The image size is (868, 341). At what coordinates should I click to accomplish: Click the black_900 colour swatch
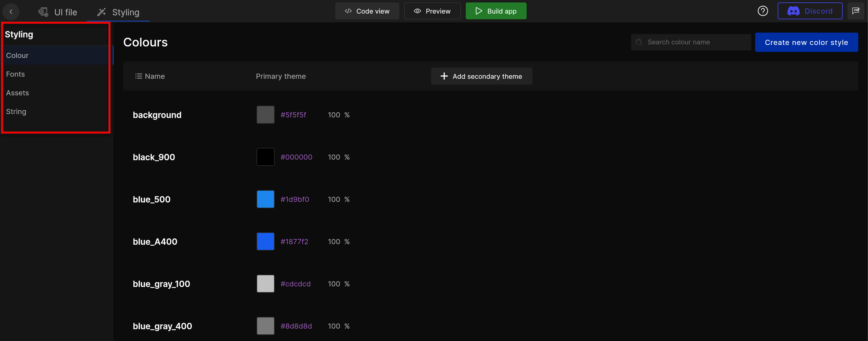click(x=266, y=157)
